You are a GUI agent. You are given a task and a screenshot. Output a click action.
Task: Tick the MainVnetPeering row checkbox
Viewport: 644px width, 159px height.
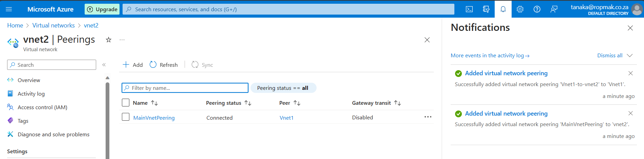(x=126, y=117)
